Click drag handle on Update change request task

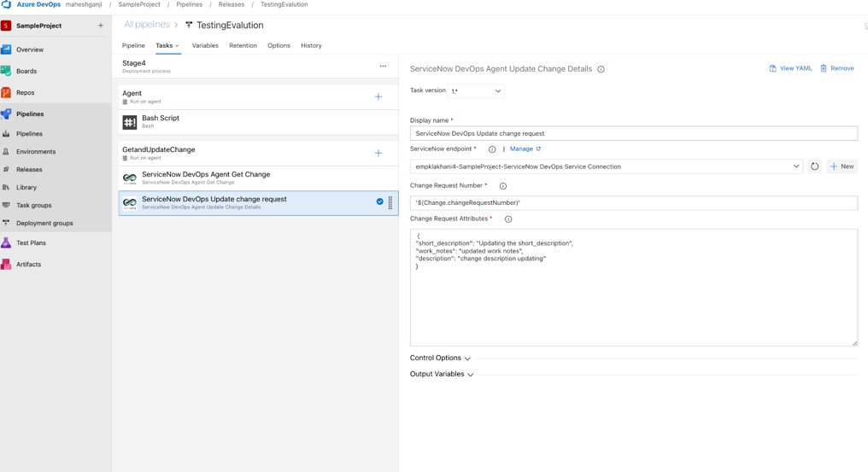[390, 203]
